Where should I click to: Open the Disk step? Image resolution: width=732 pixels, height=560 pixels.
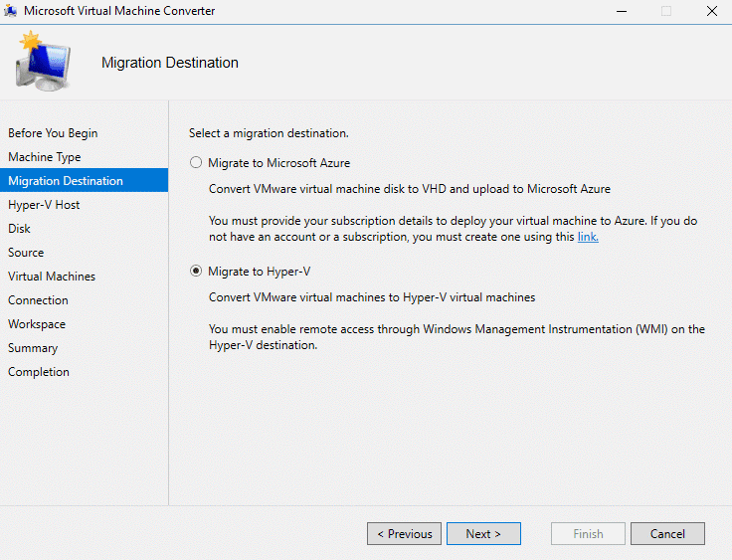tap(19, 229)
